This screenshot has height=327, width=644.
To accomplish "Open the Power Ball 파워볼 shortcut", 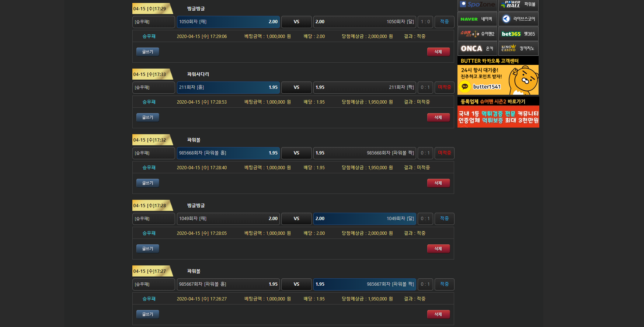I will (518, 5).
